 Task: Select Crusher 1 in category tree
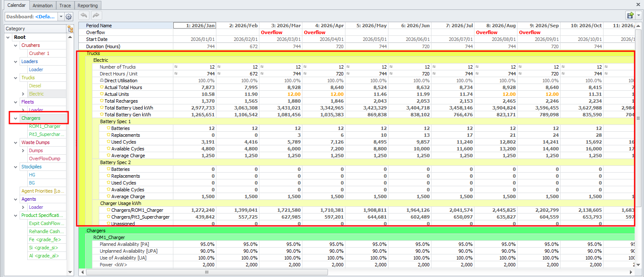tap(39, 53)
